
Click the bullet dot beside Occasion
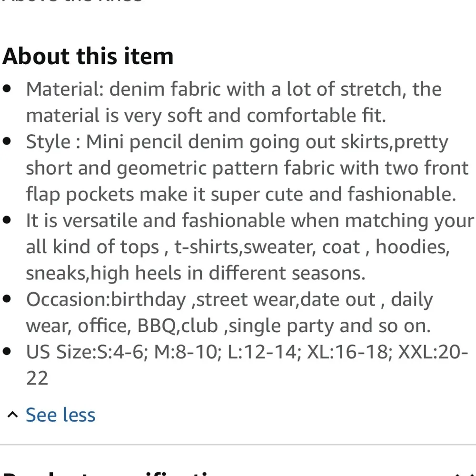coord(7,299)
